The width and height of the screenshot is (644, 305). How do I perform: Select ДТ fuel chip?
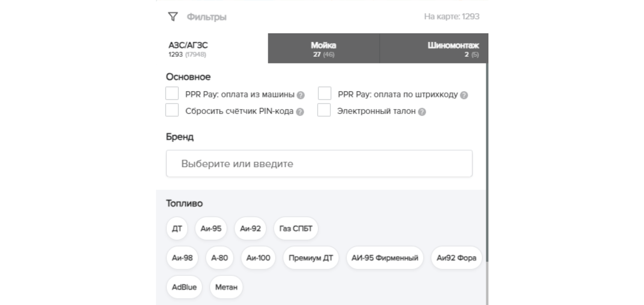[177, 229]
